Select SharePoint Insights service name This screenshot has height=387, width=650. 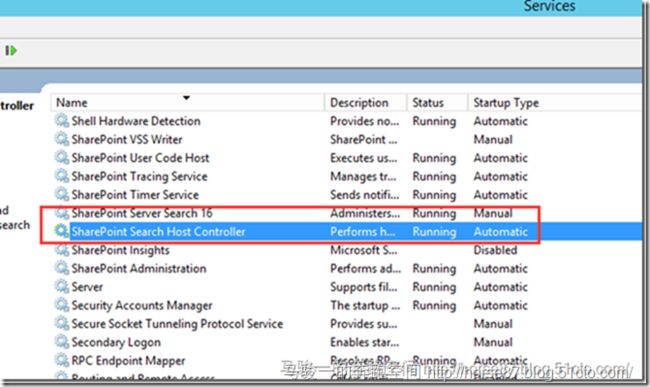click(121, 250)
